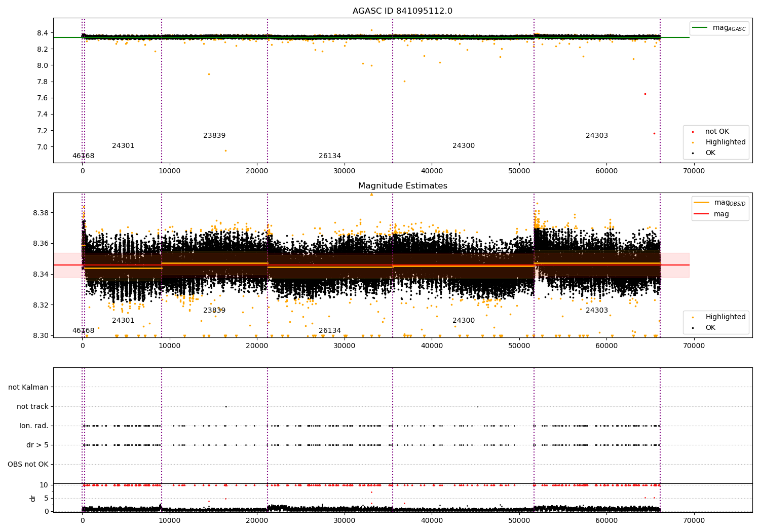Click the 30000 x-axis tick under the top plot

tap(345, 171)
